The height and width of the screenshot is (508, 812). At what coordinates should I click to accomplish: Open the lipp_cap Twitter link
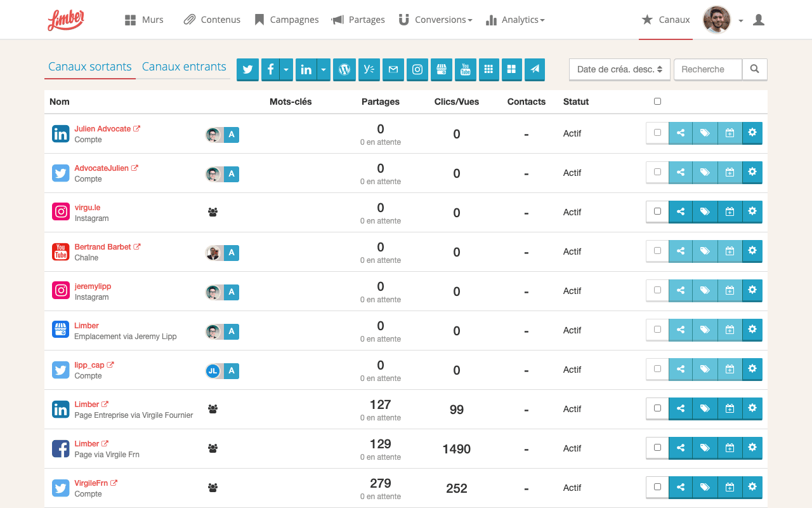point(94,365)
